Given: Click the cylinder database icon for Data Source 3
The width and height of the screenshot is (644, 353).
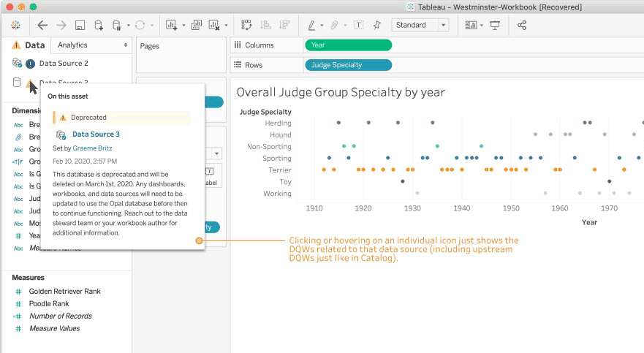Looking at the screenshot, I should 17,83.
